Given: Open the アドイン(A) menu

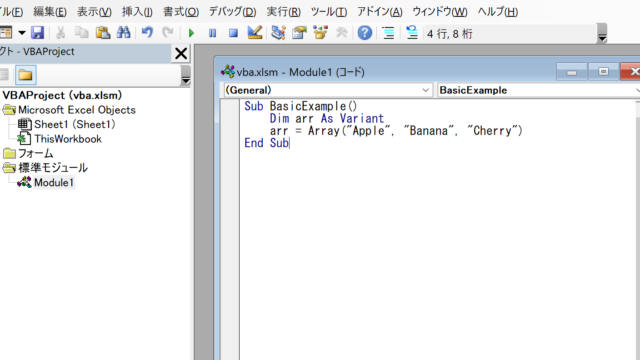Looking at the screenshot, I should click(380, 12).
